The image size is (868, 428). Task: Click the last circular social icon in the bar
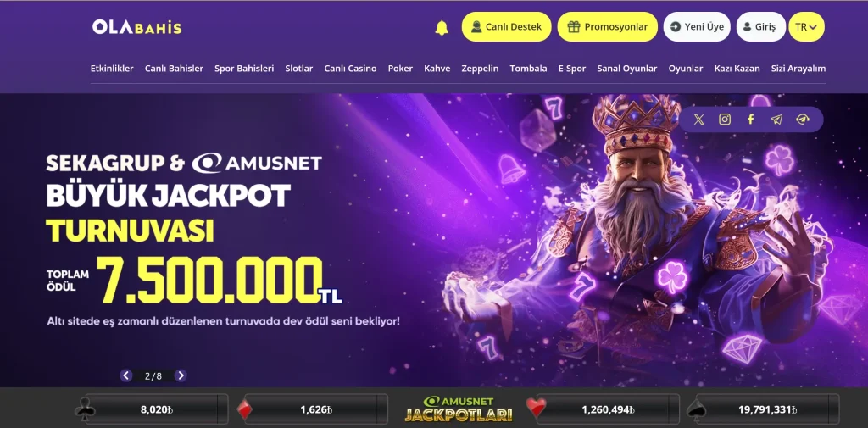(803, 119)
